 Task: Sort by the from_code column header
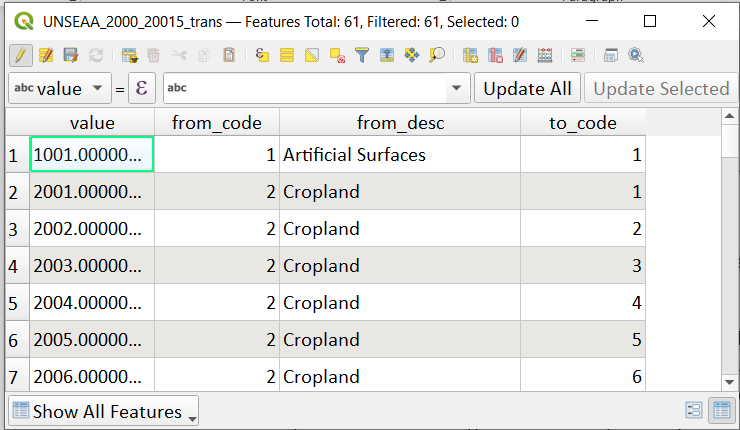(x=217, y=123)
